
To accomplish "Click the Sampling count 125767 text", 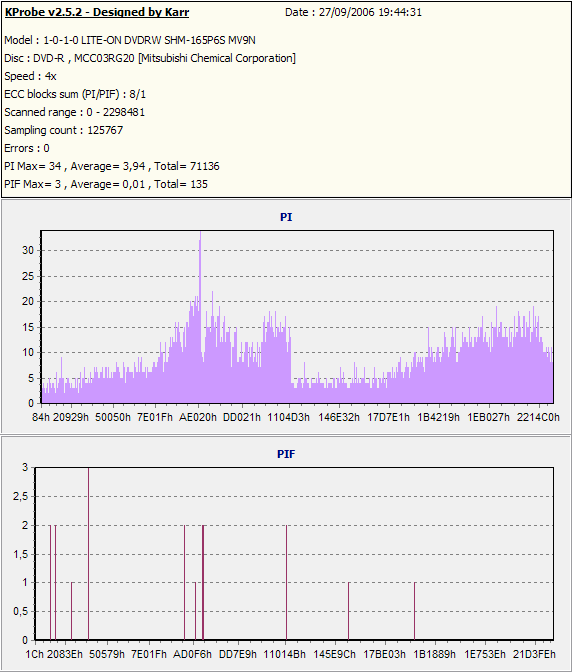I will click(x=63, y=130).
